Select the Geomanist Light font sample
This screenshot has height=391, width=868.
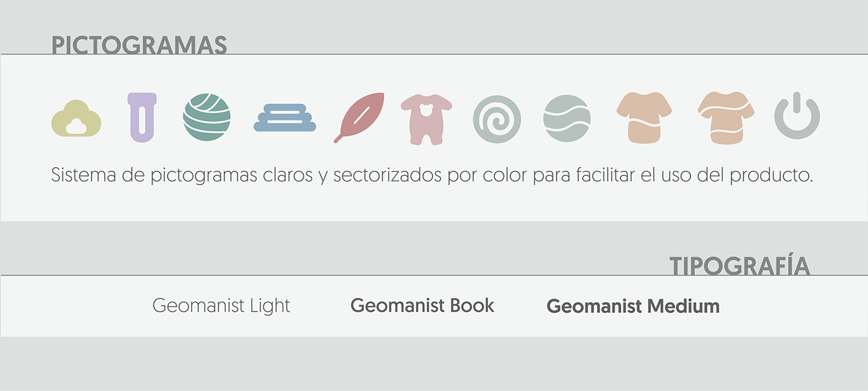[221, 306]
